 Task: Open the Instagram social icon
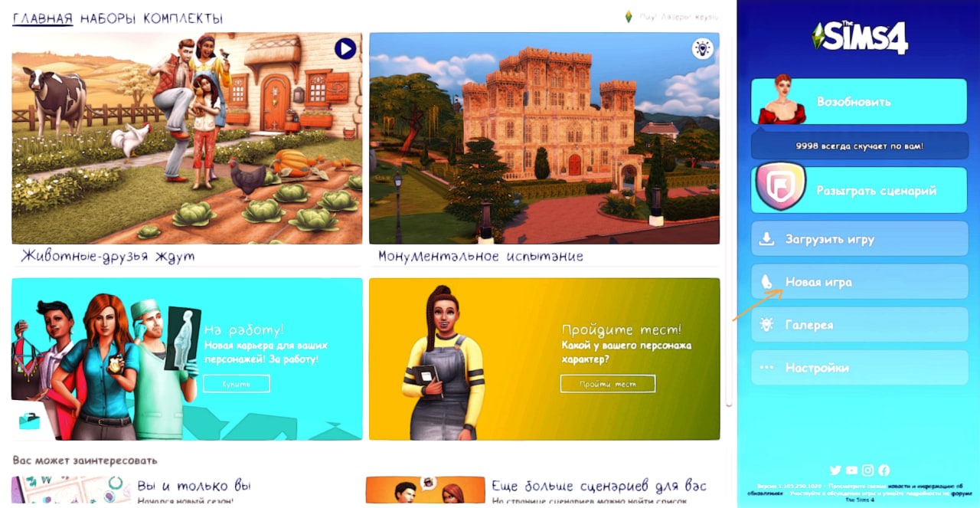click(867, 470)
